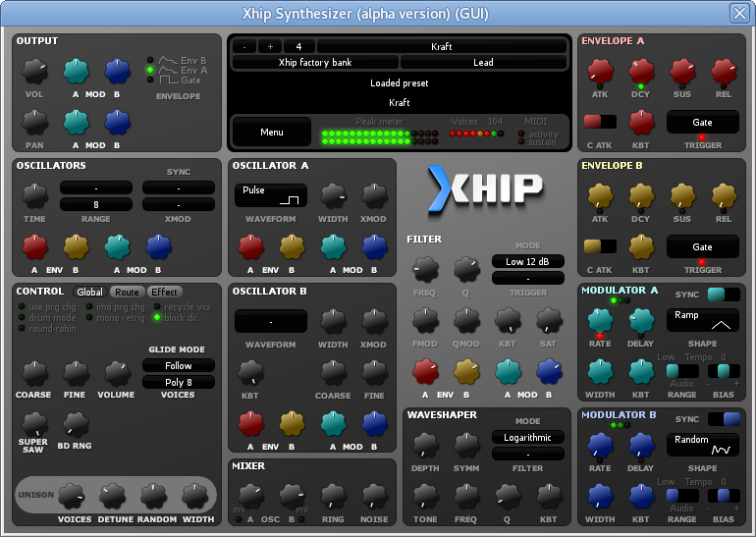The width and height of the screenshot is (756, 537).
Task: Click the Output VOL knob
Action: pos(34,72)
